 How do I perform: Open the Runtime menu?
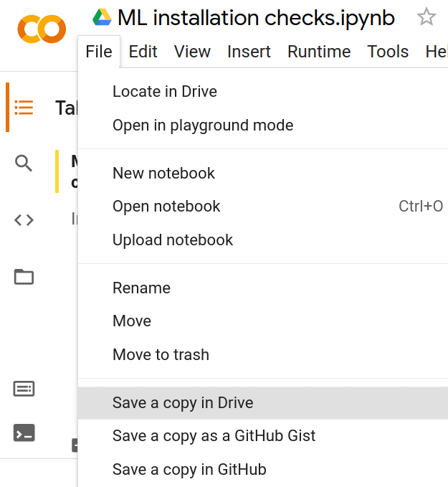click(x=319, y=52)
